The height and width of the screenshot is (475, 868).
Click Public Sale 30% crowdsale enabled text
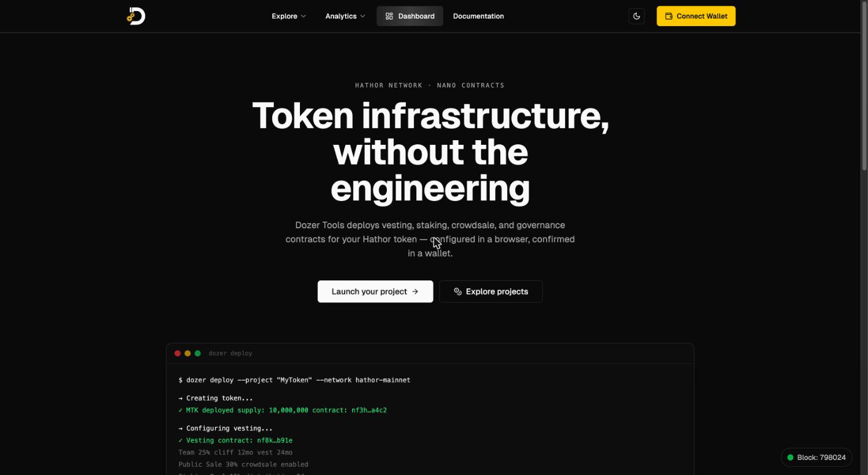click(x=243, y=465)
